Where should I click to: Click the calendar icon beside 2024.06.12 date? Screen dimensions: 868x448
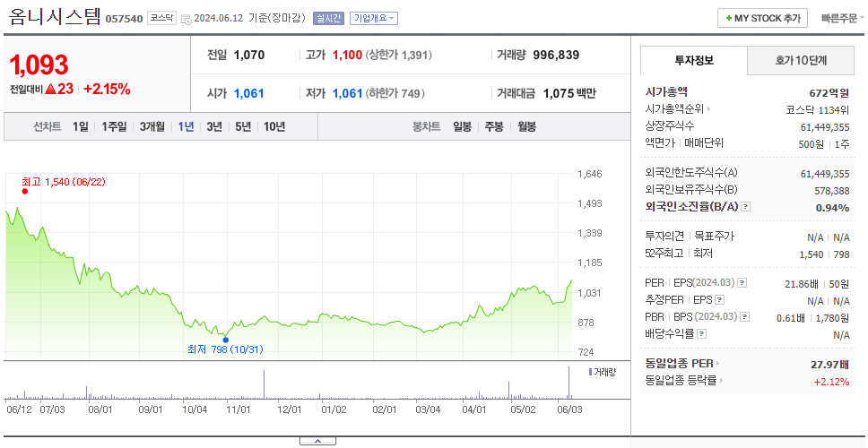pos(186,19)
